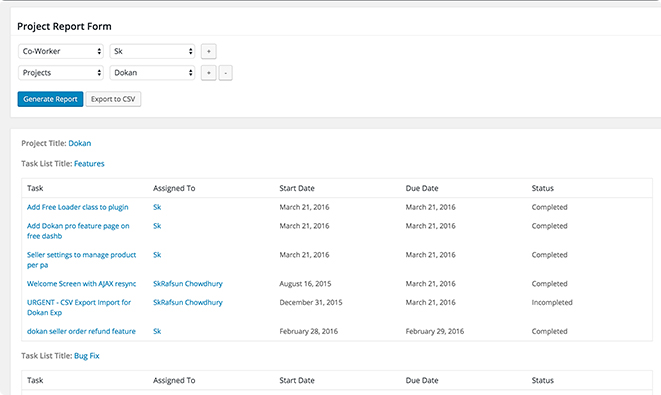Select the 'Incompleted' status cell

(x=552, y=302)
